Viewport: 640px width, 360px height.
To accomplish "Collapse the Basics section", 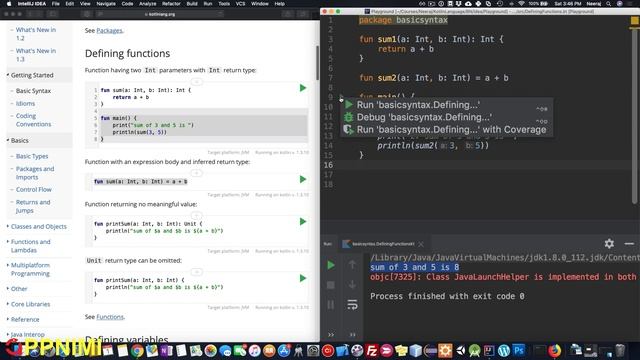I will coord(8,140).
